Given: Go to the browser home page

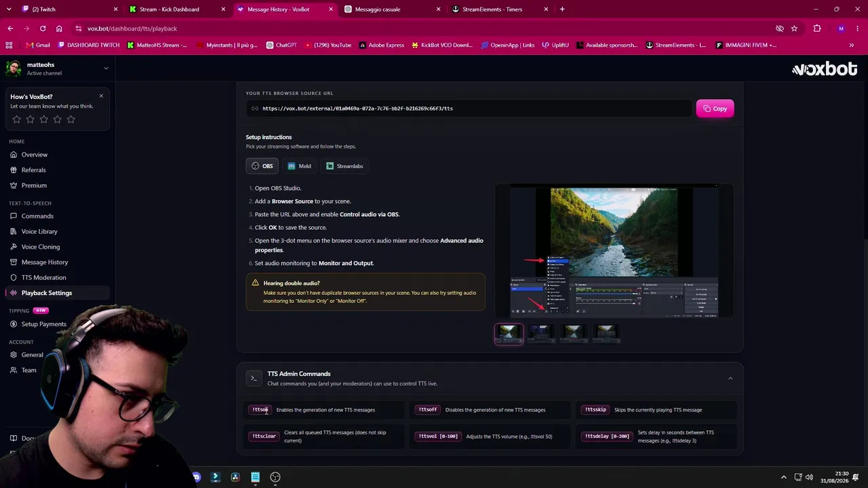Looking at the screenshot, I should [x=59, y=28].
